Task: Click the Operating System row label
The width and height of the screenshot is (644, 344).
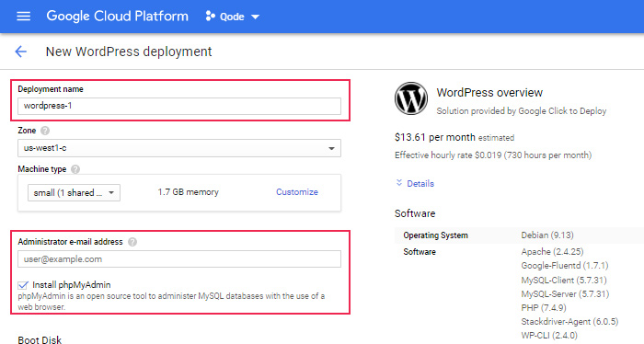Action: [435, 235]
